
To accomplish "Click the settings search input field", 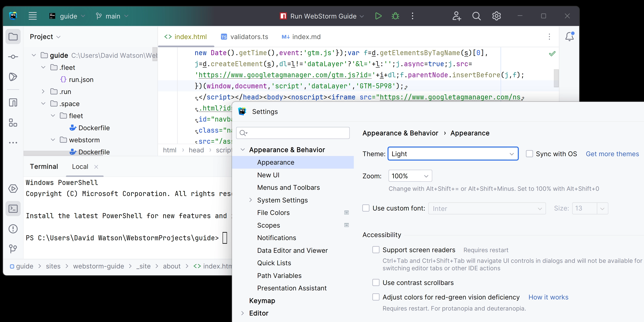I will tap(293, 132).
